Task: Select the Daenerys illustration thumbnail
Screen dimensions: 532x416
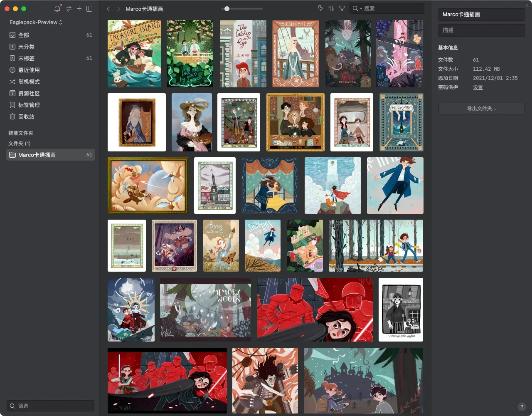Action: [296, 54]
